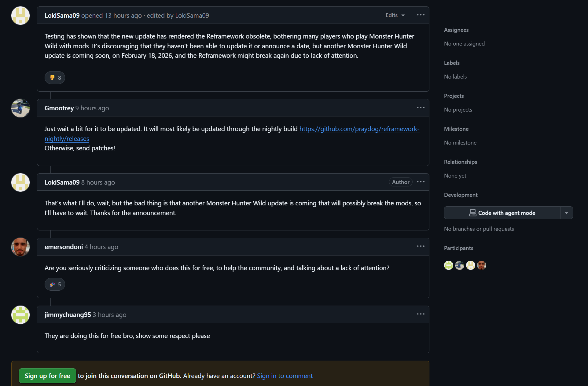Toggle the thumbs down reaction with 8
588x386 pixels.
[x=55, y=78]
